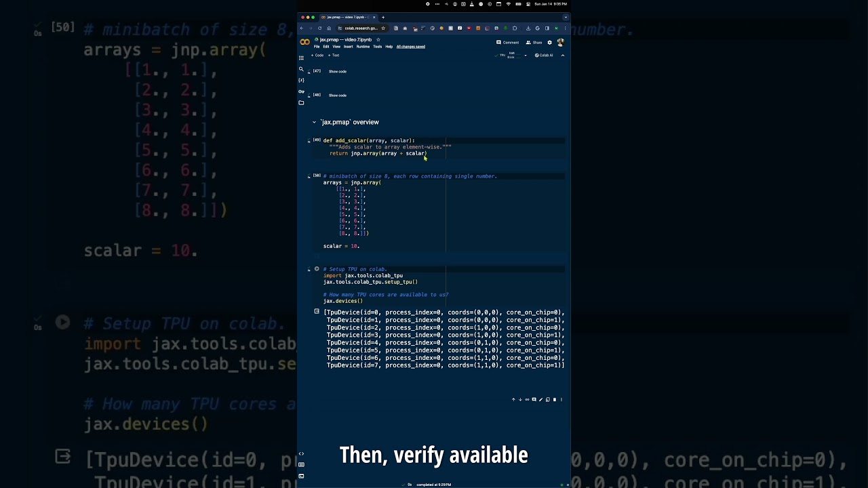Click the TpuDevice(id=7 output line

pyautogui.click(x=445, y=365)
